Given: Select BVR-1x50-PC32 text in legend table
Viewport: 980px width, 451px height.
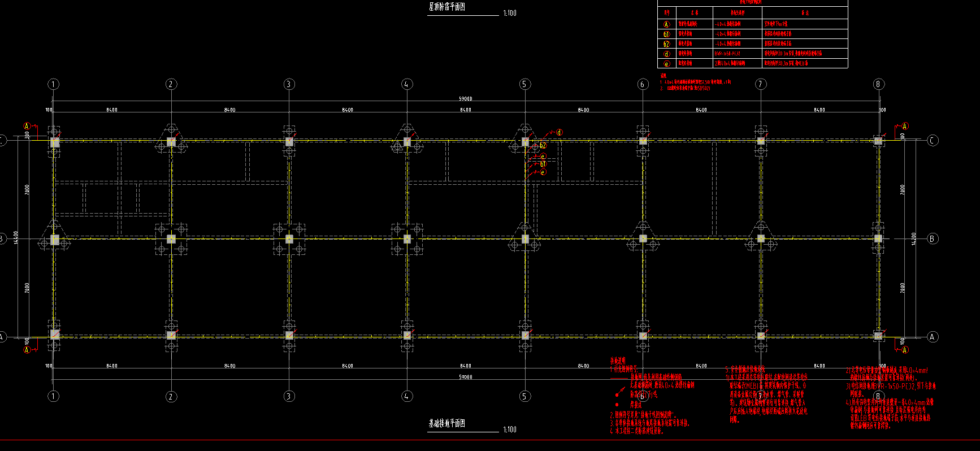Looking at the screenshot, I should [727, 54].
